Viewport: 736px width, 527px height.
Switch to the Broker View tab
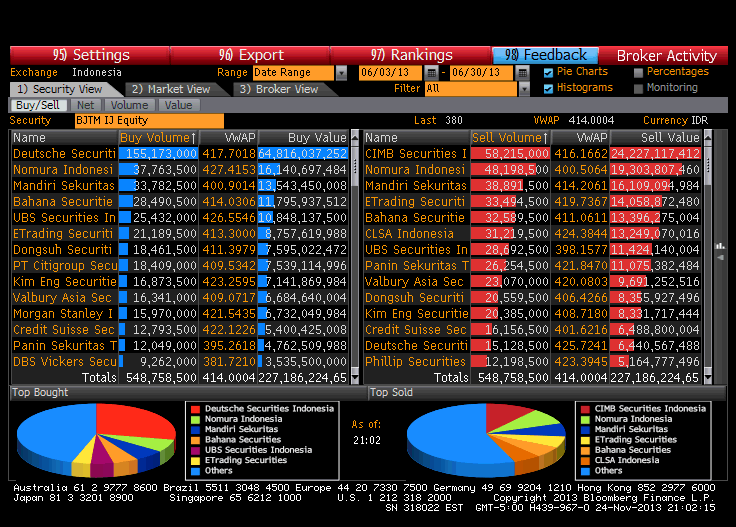tap(277, 89)
